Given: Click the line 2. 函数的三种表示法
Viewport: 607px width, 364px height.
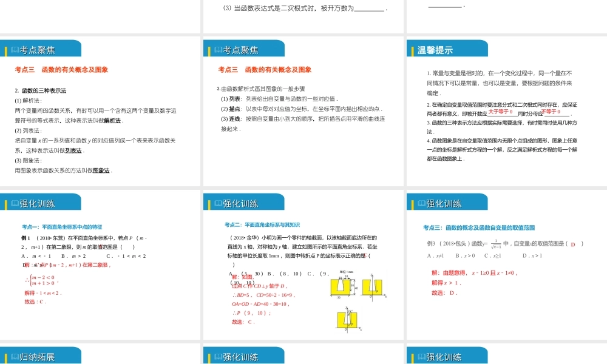Looking at the screenshot, I should [41, 90].
